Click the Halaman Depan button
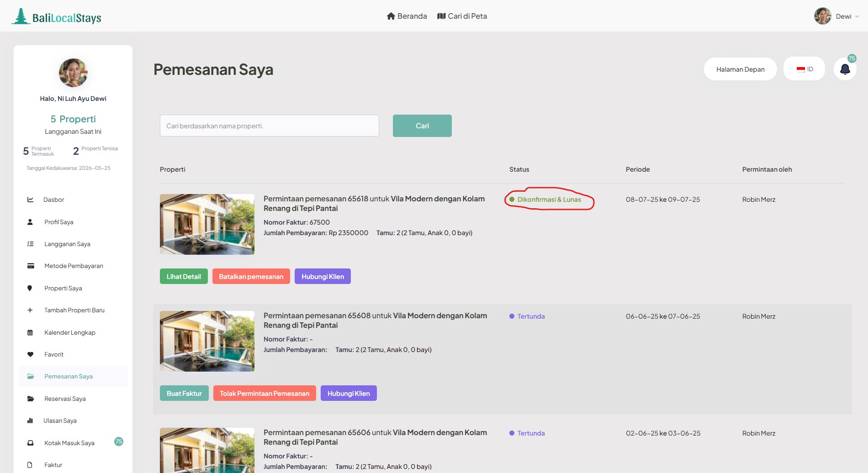Viewport: 868px width, 473px height. [740, 69]
